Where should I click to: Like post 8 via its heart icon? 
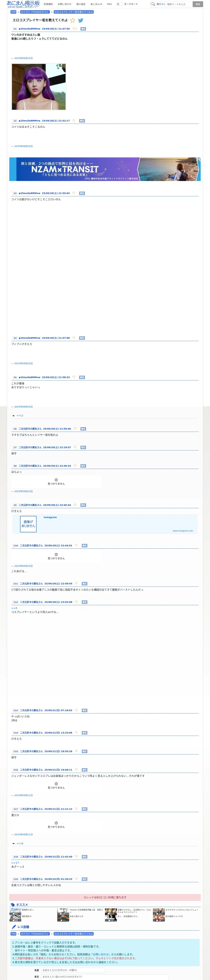tap(75, 466)
